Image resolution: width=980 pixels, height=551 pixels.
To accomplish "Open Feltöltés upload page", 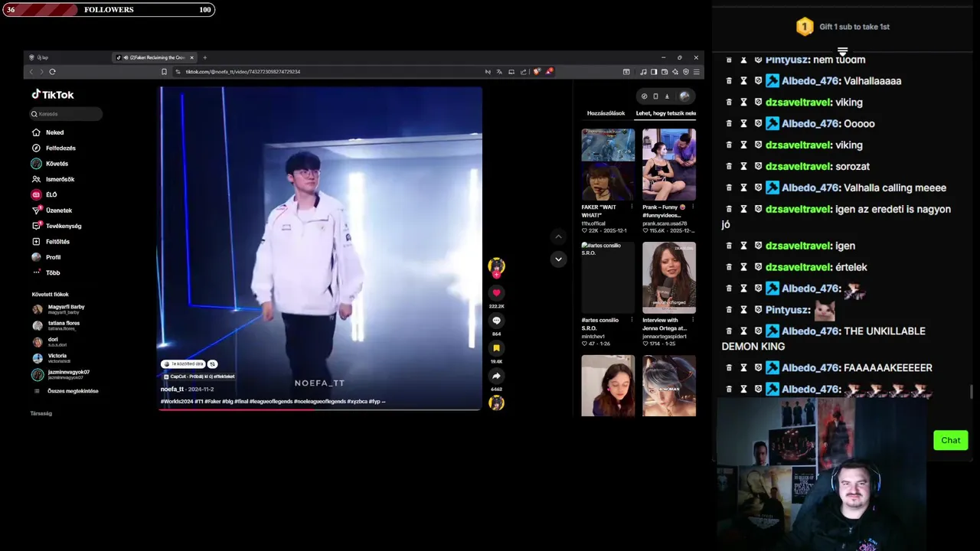I will (51, 242).
